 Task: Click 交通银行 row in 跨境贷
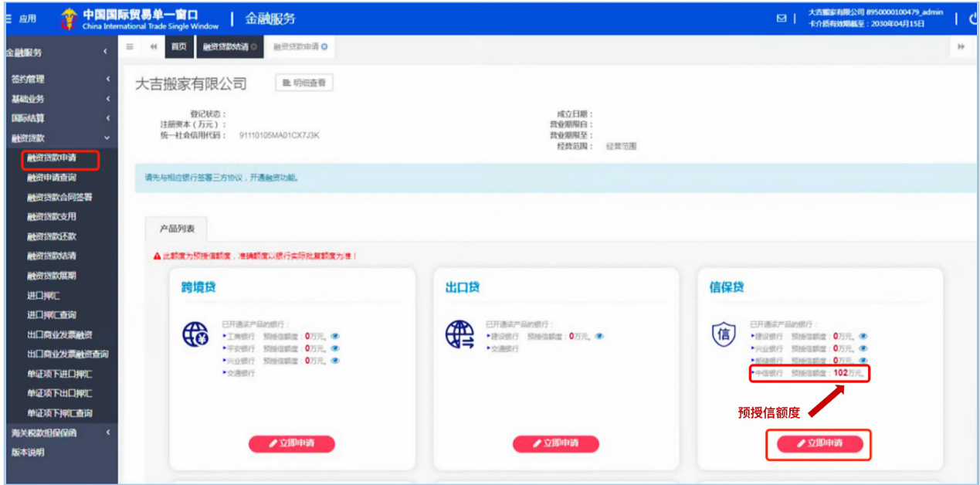(239, 373)
